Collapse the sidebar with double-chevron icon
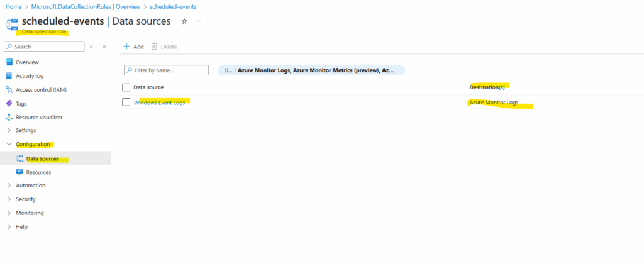The height and width of the screenshot is (261, 644). click(104, 47)
